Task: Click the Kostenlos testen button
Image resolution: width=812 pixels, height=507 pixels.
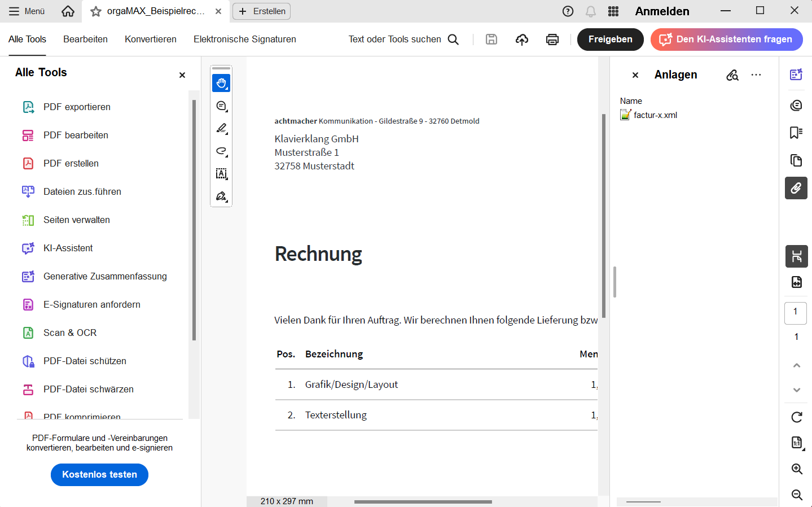Action: tap(99, 474)
